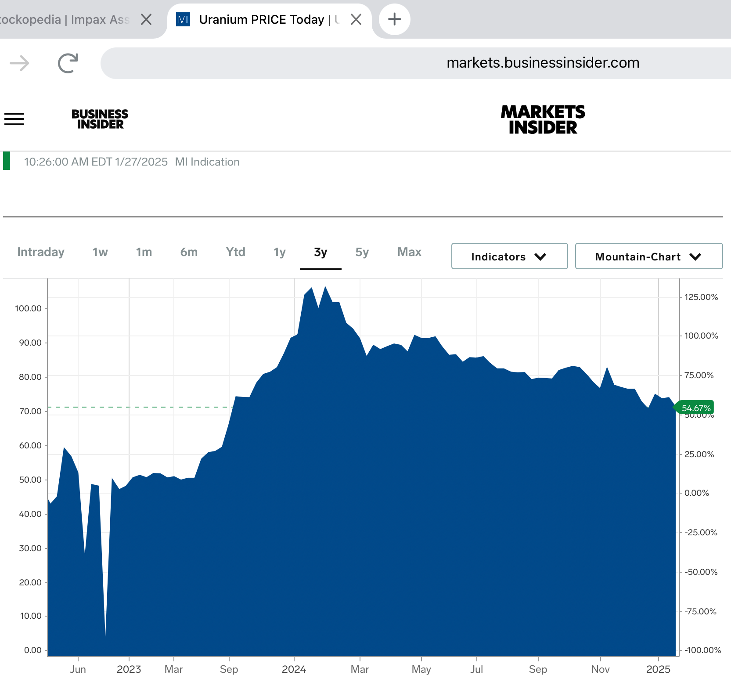Click the '100.00' price axis label
The image size is (731, 700).
pos(28,308)
